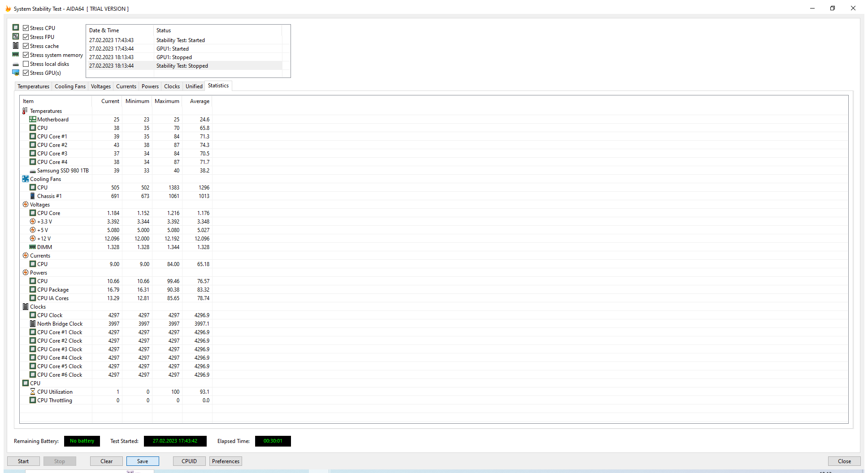Select the Clocks group row in list
Screen dimensions: 868x473
coord(38,306)
